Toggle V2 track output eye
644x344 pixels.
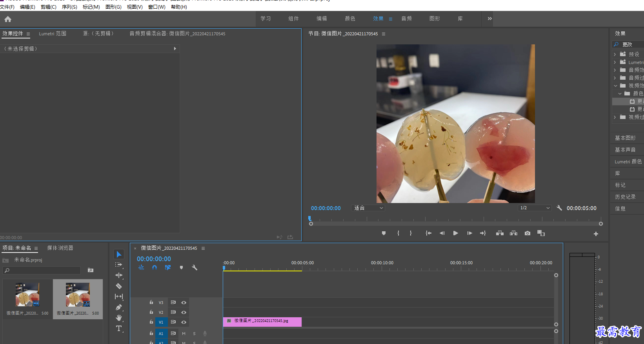(x=184, y=313)
